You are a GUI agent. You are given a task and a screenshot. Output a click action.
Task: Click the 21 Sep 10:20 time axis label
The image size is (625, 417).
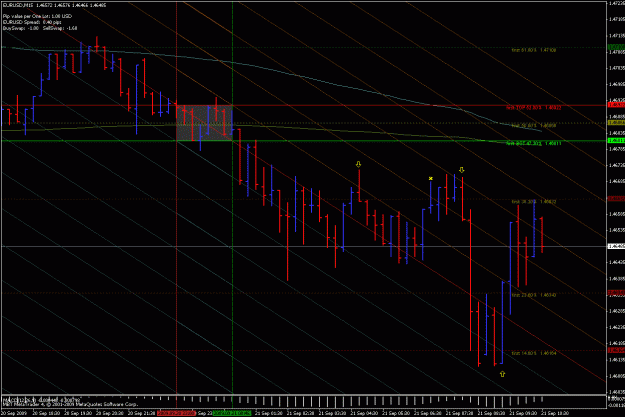click(x=555, y=413)
